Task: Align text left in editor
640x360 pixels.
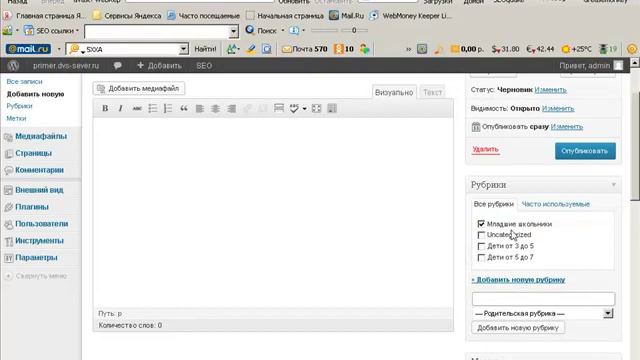Action: 200,108
